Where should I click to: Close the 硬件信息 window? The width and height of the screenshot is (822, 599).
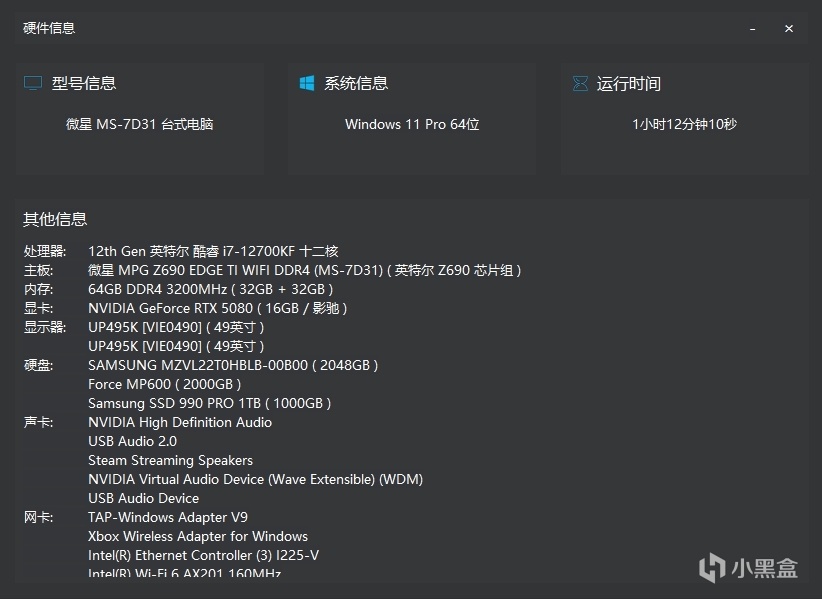(x=788, y=28)
